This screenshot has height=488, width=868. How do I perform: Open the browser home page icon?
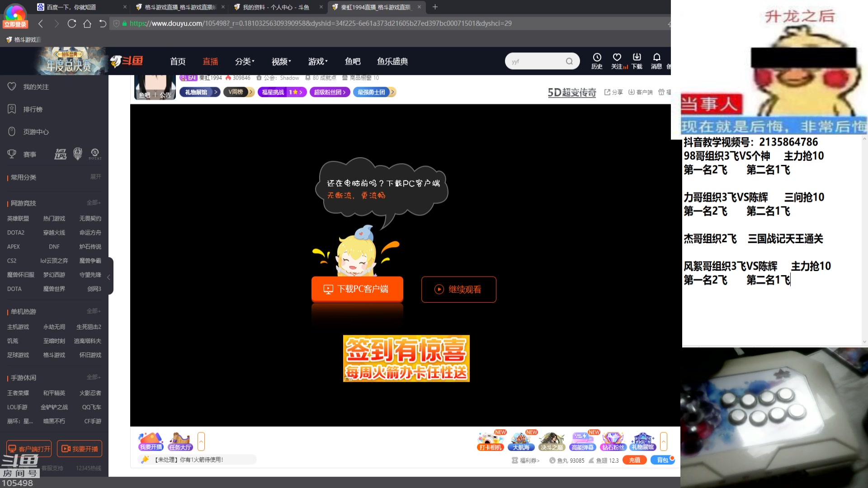pos(87,23)
